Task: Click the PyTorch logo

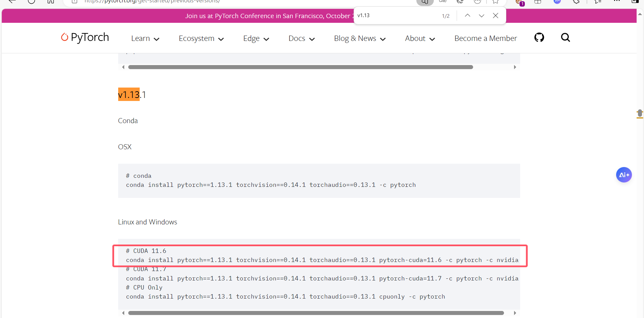Action: tap(85, 37)
